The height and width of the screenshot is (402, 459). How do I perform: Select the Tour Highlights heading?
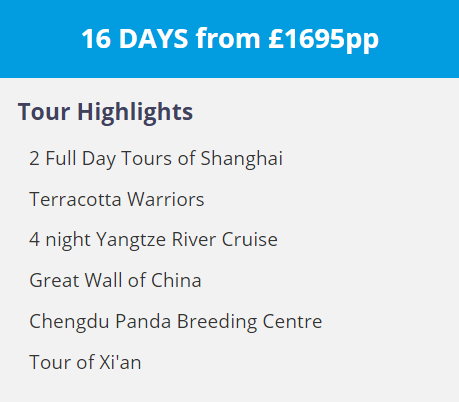pos(105,112)
